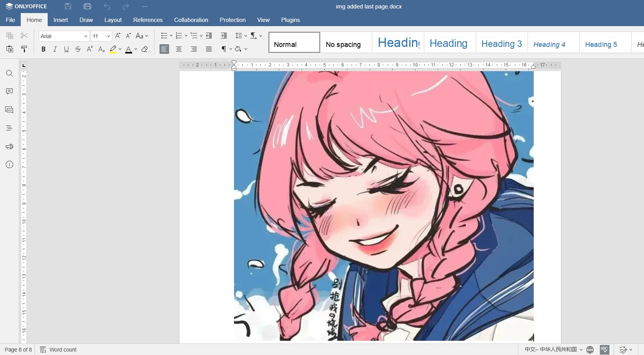
Task: Increment the font size
Action: [x=118, y=36]
